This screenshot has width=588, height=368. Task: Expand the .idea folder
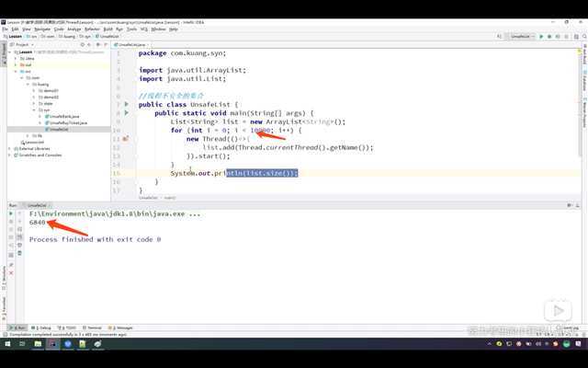16,59
